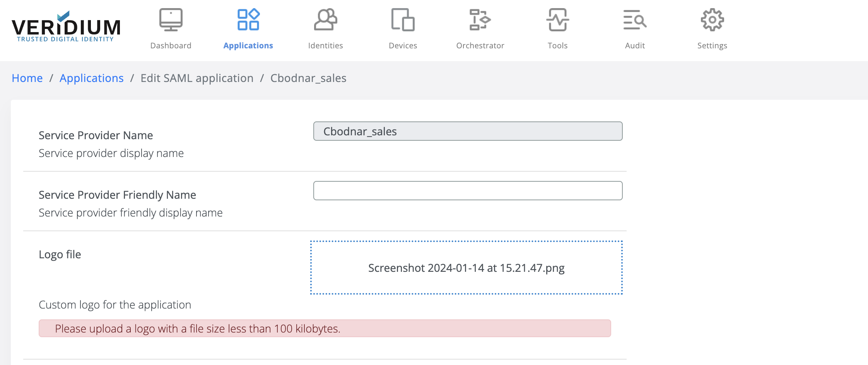Open the Settings gear icon
Image resolution: width=868 pixels, height=365 pixels.
coord(712,20)
